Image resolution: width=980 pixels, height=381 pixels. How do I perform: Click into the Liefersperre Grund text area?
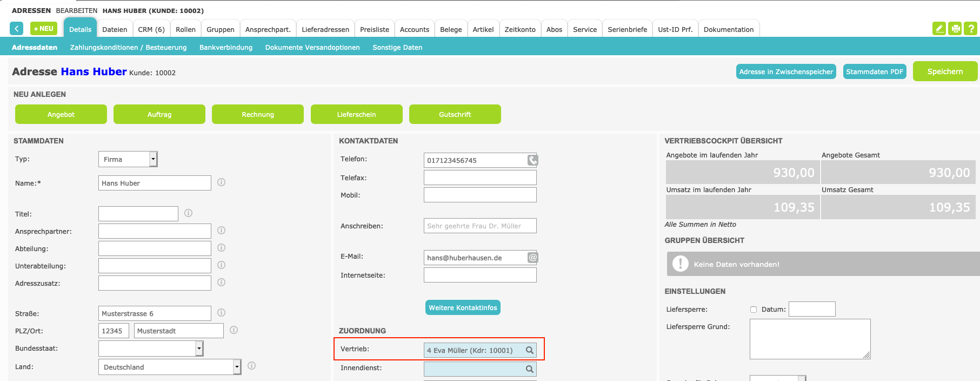[x=809, y=339]
